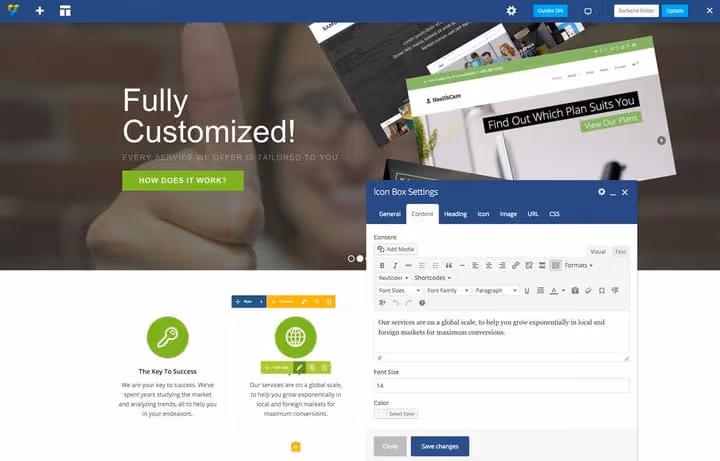Toggle the toolbar kitchen sink button
Image resolution: width=720 pixels, height=461 pixels.
(556, 265)
